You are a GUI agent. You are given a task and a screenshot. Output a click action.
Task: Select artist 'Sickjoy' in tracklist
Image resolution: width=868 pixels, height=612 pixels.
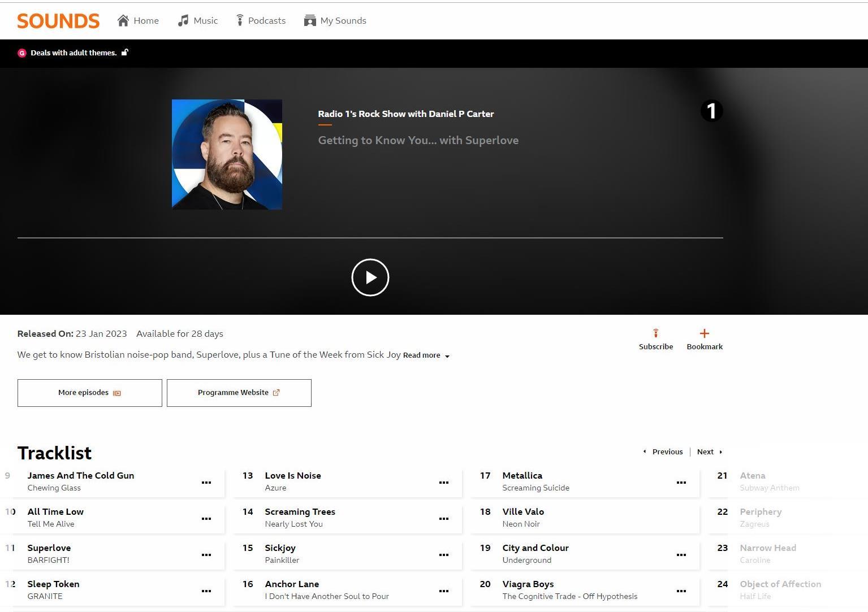coord(280,548)
